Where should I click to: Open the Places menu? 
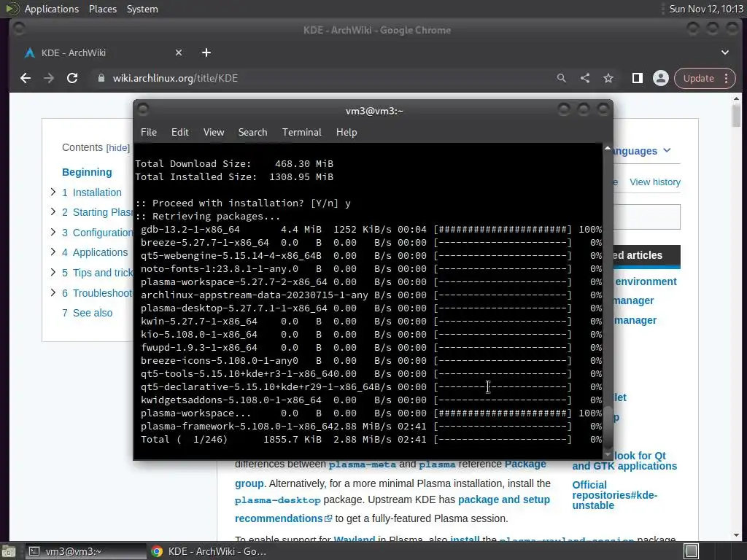coord(103,9)
